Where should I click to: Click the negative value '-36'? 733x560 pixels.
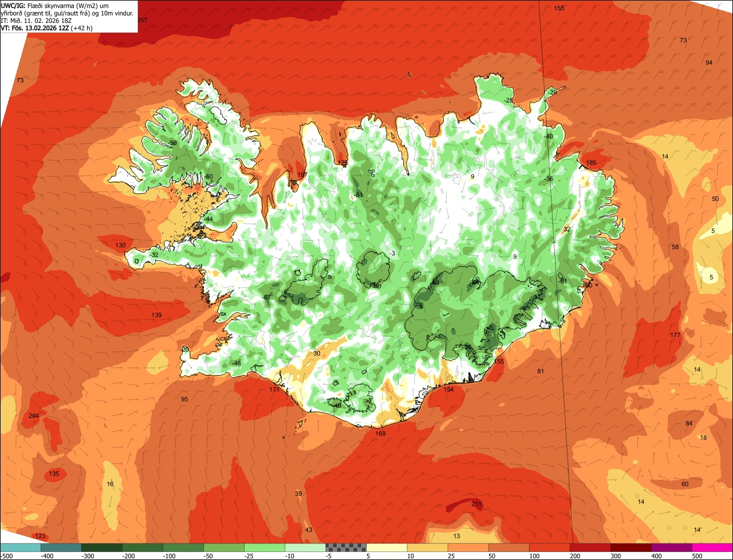pos(549,179)
